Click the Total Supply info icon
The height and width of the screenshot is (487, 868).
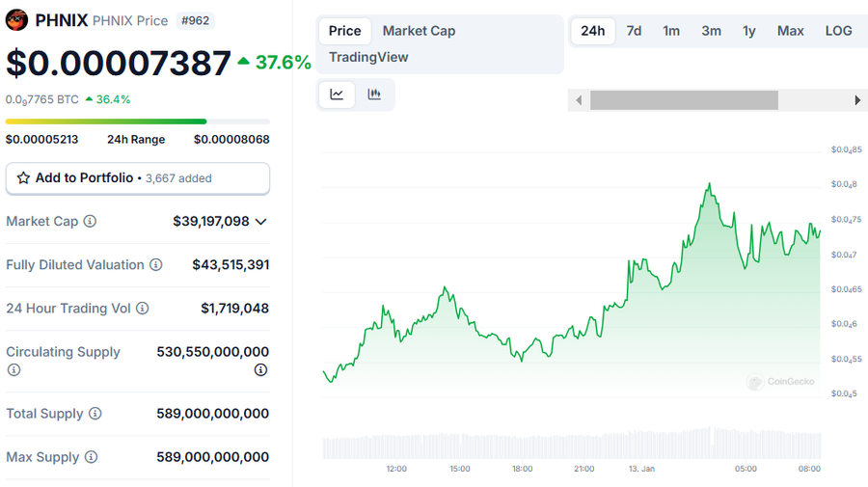pos(95,414)
